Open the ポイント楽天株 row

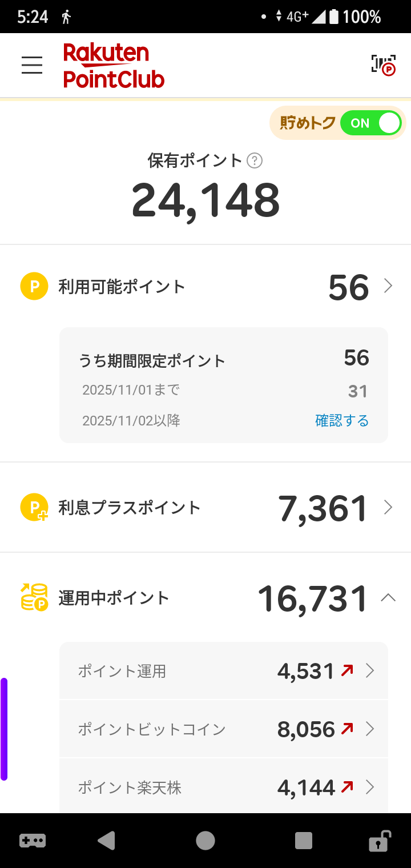point(224,788)
